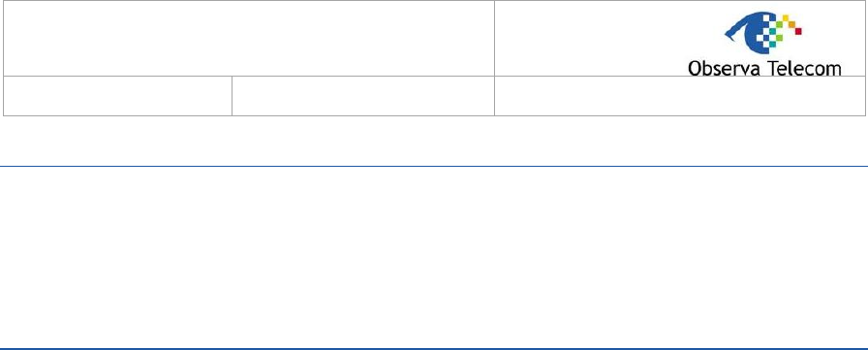Click the blank area between the blue lines
Viewport: 868px width, 350px height.
point(434,257)
